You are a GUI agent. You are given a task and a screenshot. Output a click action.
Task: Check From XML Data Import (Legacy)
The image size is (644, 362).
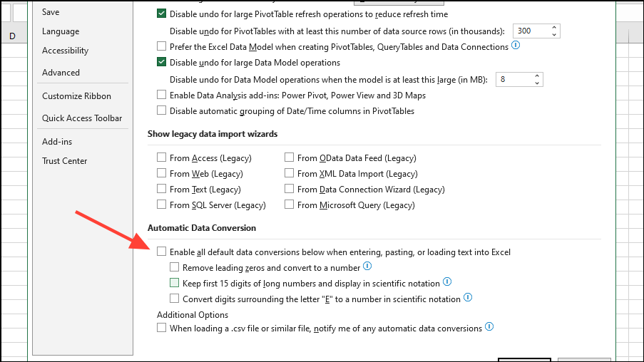click(290, 173)
